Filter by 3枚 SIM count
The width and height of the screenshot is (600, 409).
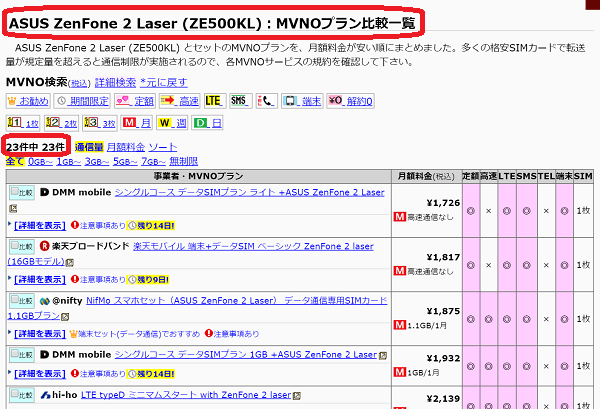99,123
